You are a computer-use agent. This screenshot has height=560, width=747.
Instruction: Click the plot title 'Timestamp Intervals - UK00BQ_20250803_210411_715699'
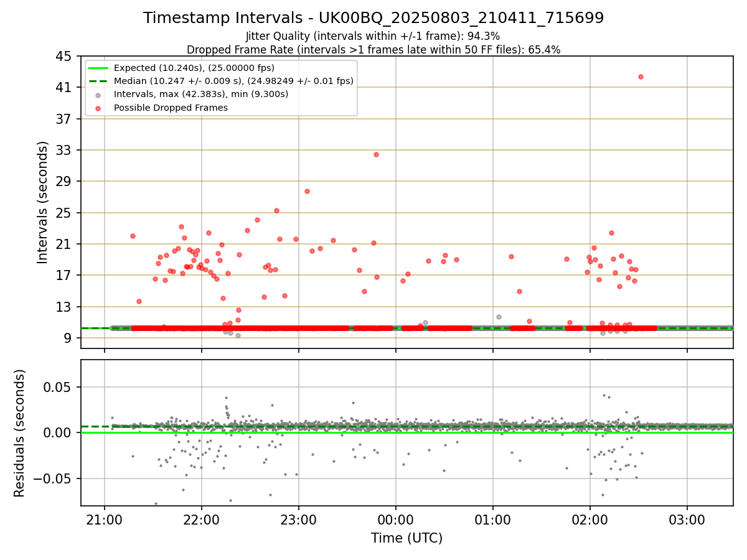pyautogui.click(x=374, y=18)
